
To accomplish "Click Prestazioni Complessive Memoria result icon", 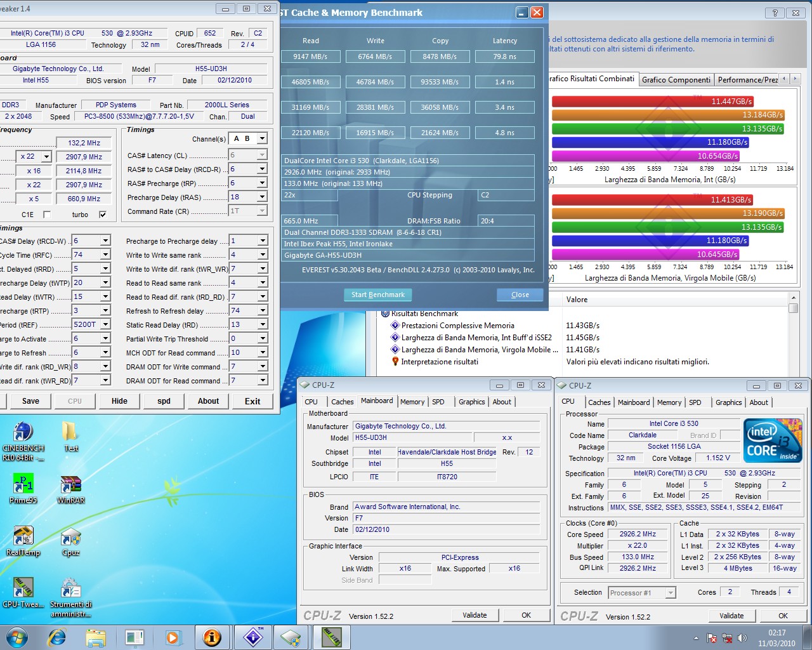I will [x=394, y=326].
